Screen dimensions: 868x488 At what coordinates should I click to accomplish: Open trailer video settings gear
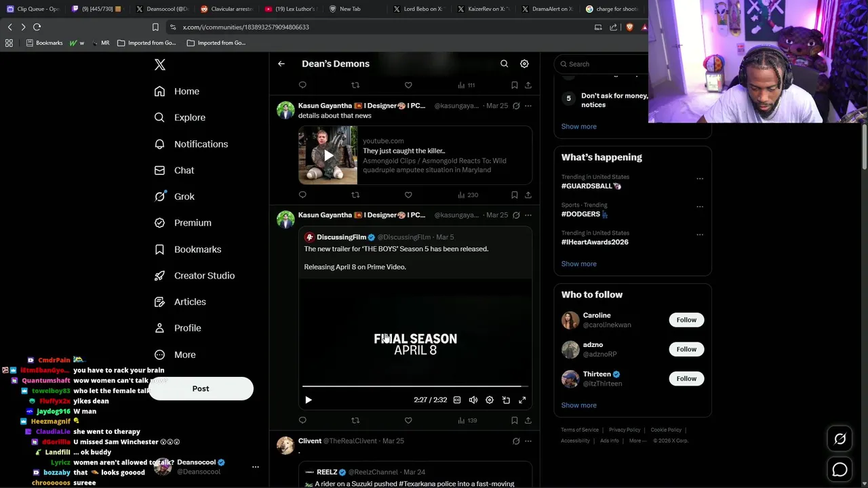click(x=490, y=400)
